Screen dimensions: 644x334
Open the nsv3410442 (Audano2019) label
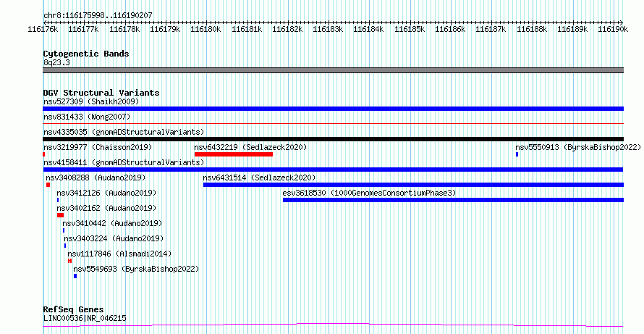[x=112, y=223]
